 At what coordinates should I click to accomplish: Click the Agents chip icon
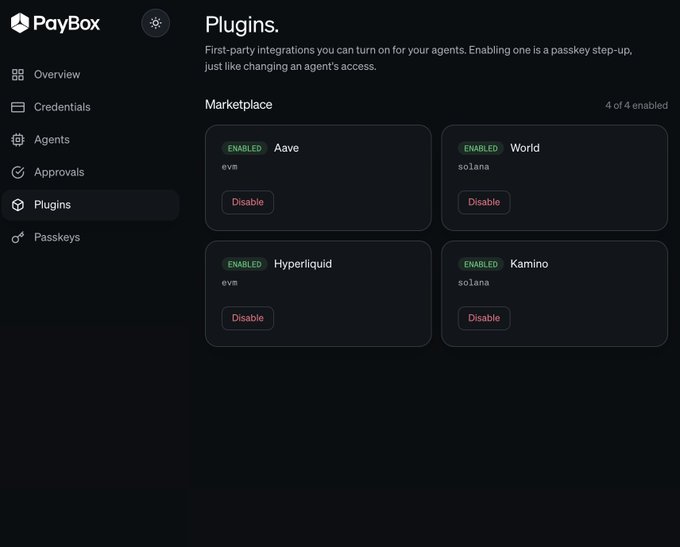click(x=18, y=140)
